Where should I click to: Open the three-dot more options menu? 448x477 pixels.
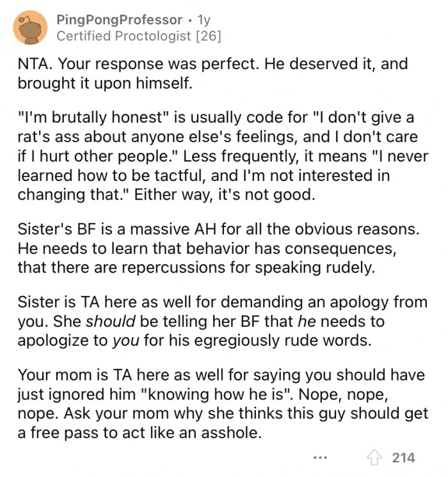(x=321, y=457)
